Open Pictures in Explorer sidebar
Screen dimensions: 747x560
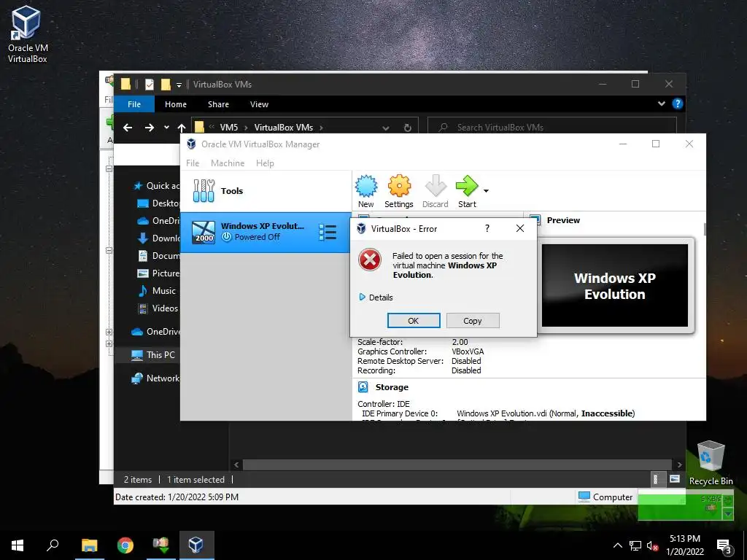tap(158, 273)
